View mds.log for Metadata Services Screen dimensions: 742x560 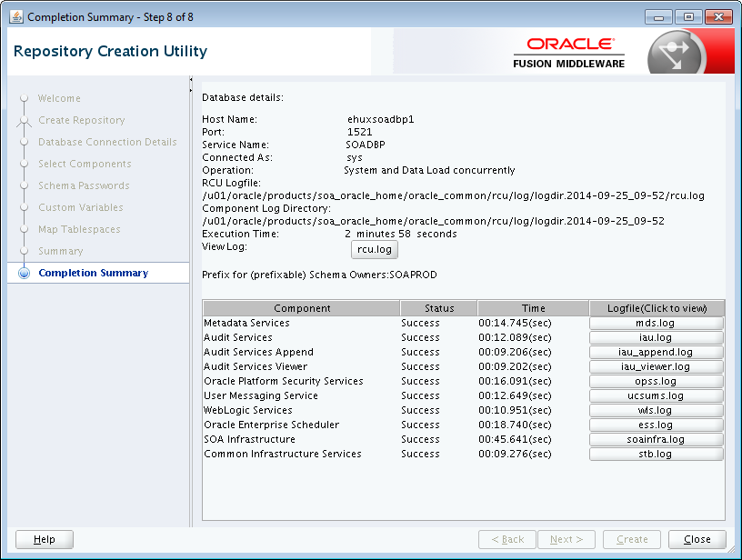click(657, 323)
